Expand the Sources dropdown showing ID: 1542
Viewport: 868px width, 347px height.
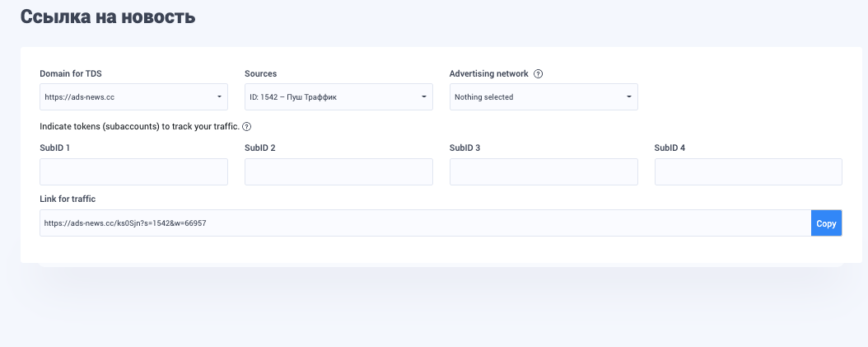(338, 97)
